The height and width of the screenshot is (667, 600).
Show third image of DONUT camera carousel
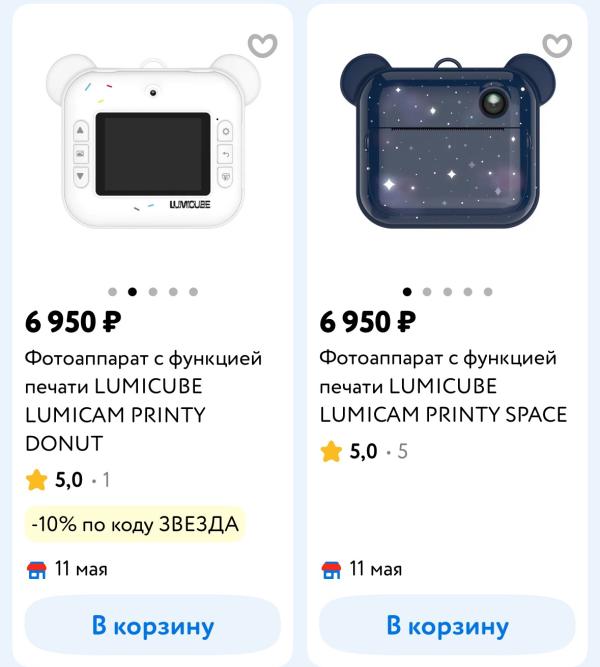click(x=153, y=292)
